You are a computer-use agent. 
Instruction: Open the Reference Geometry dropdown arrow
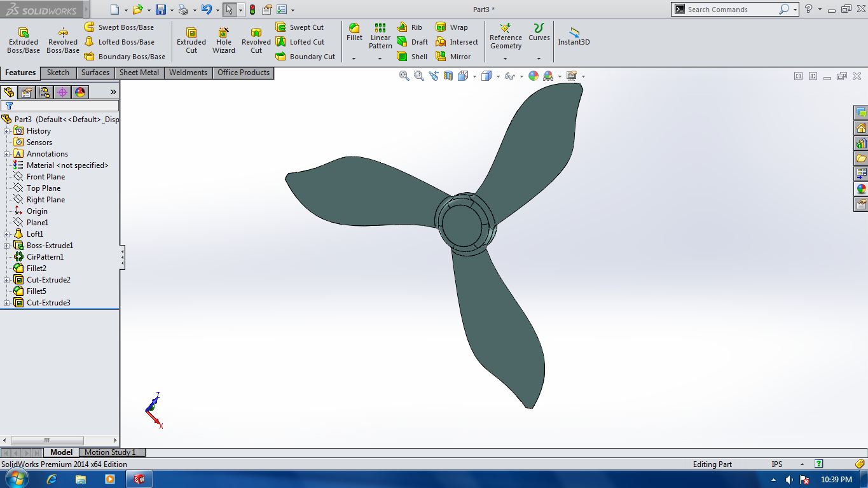pyautogui.click(x=506, y=59)
